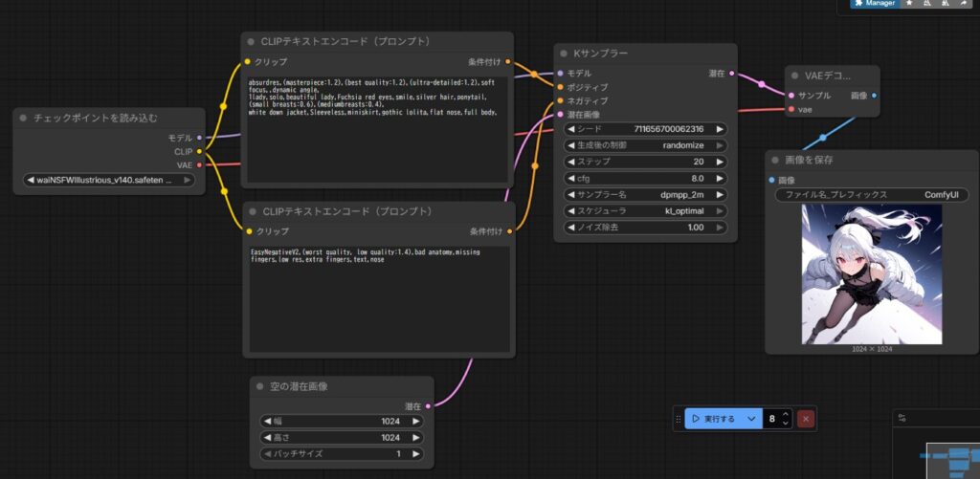Decrease the cfg value with left arrow
This screenshot has height=479, width=980.
point(571,178)
